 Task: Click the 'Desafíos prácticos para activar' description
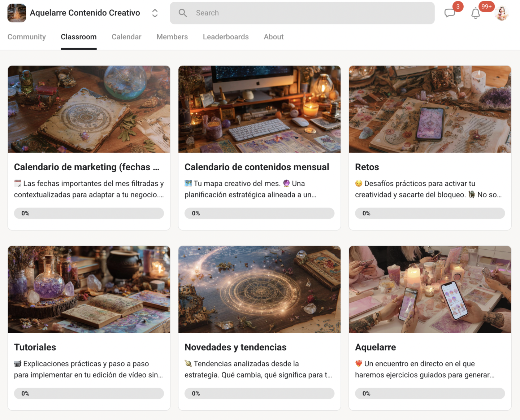(428, 189)
